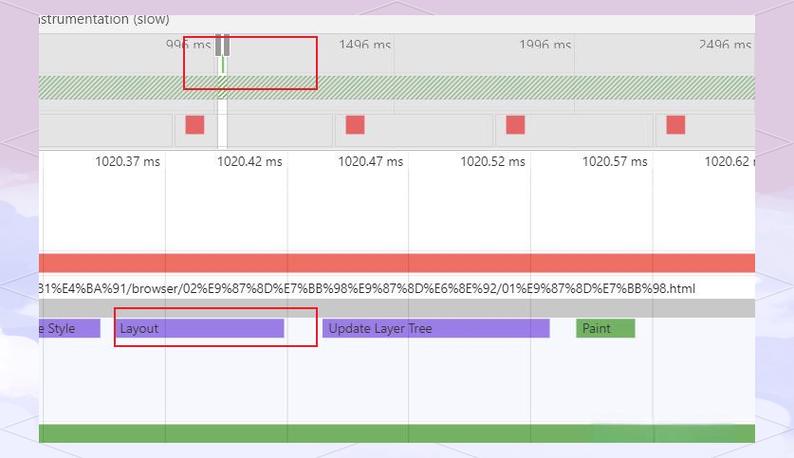Click the 1996 ms overview marker

pos(545,45)
